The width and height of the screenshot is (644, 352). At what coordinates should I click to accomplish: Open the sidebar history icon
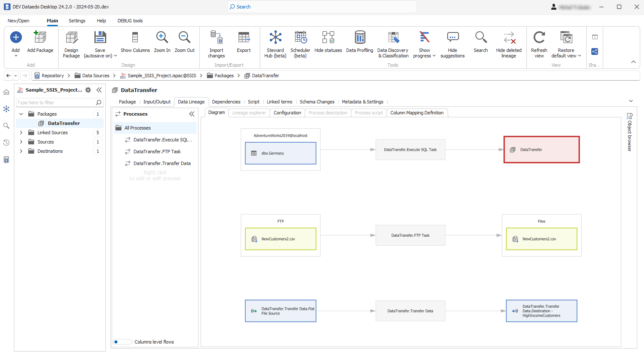(6, 143)
